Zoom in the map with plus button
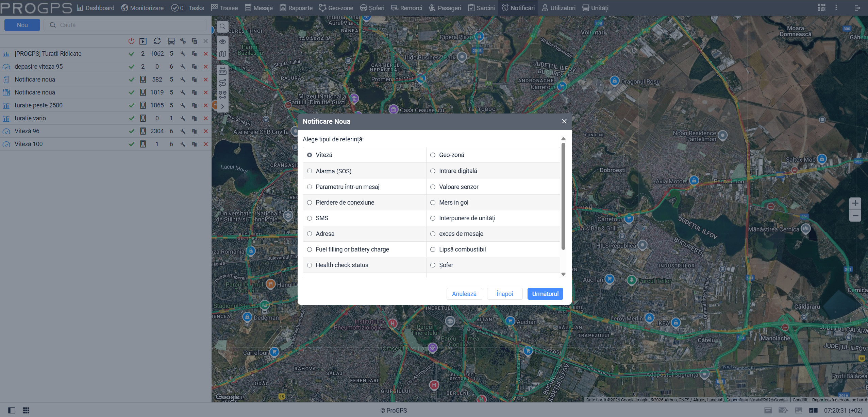This screenshot has width=868, height=417. click(x=855, y=203)
